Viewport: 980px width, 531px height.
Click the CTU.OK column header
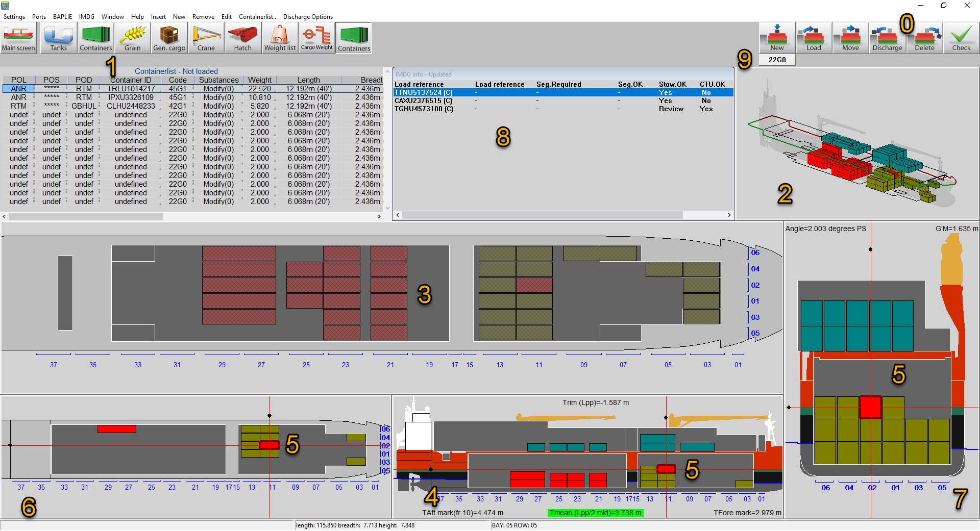(712, 84)
